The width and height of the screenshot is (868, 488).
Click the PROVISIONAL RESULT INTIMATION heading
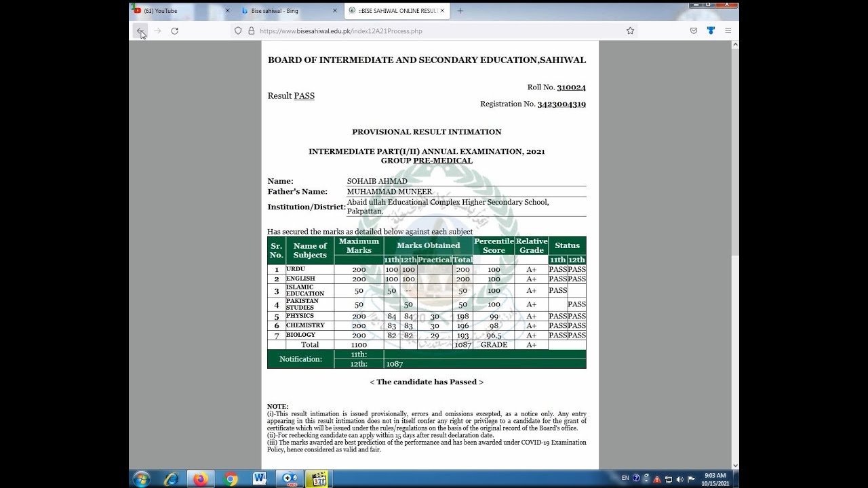tap(427, 132)
